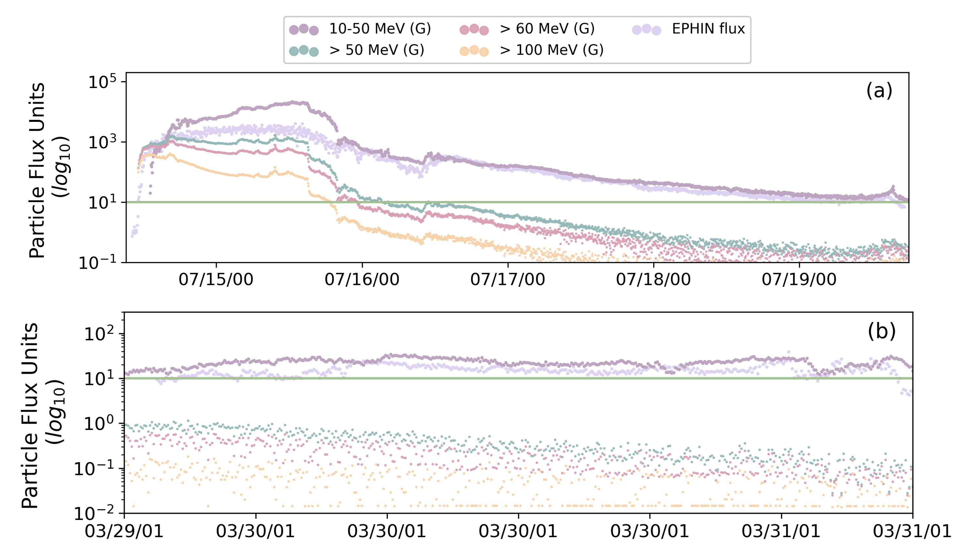This screenshot has height=560, width=970.
Task: Click the green threshold line in panel (a)
Action: (x=577, y=202)
